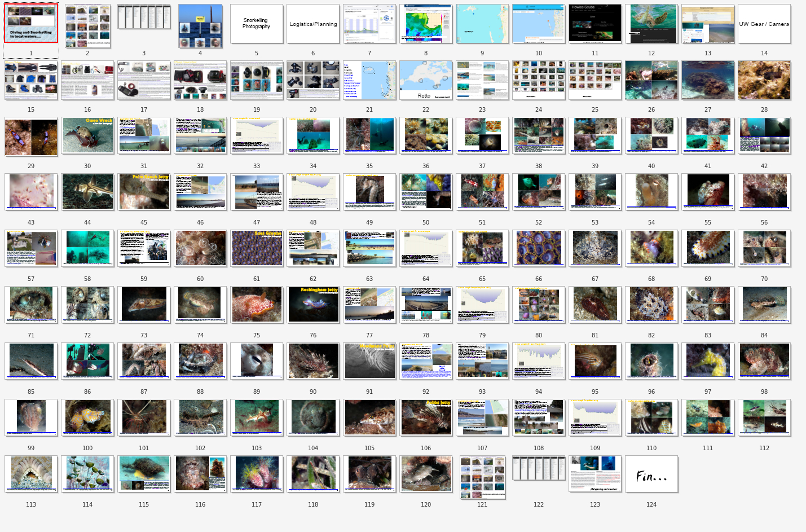This screenshot has height=532, width=806.
Task: Pick the 'Sues Groyne' title slide
Action: point(257,248)
